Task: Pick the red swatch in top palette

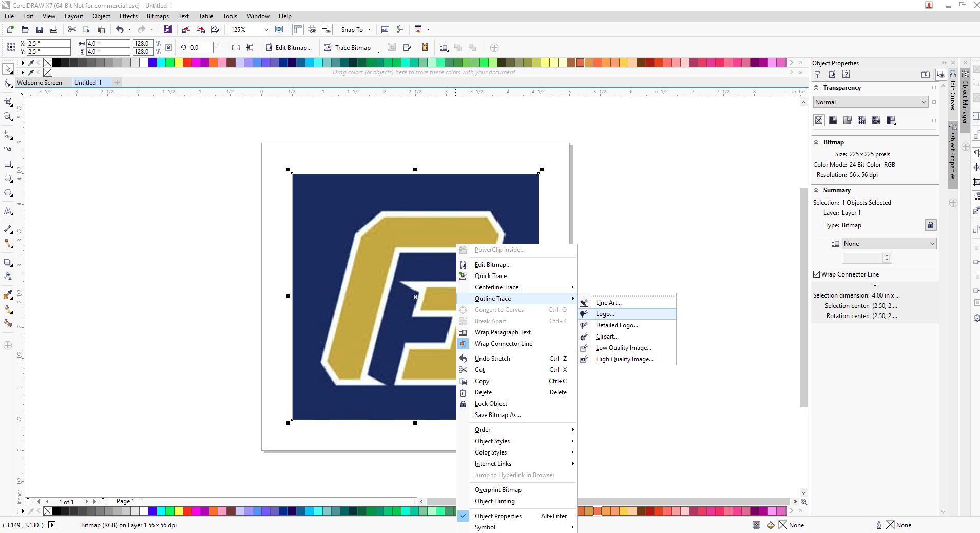Action: (187, 63)
